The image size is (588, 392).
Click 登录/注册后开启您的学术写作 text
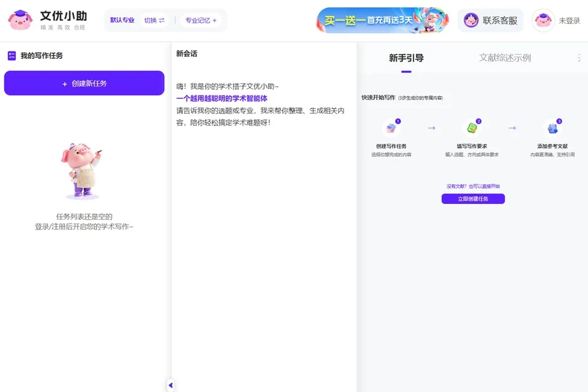point(84,227)
